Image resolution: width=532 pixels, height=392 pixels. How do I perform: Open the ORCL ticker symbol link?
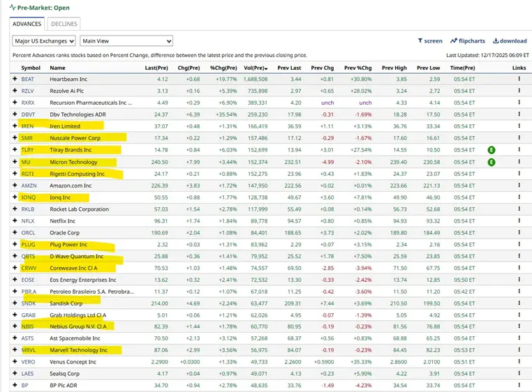pos(28,233)
